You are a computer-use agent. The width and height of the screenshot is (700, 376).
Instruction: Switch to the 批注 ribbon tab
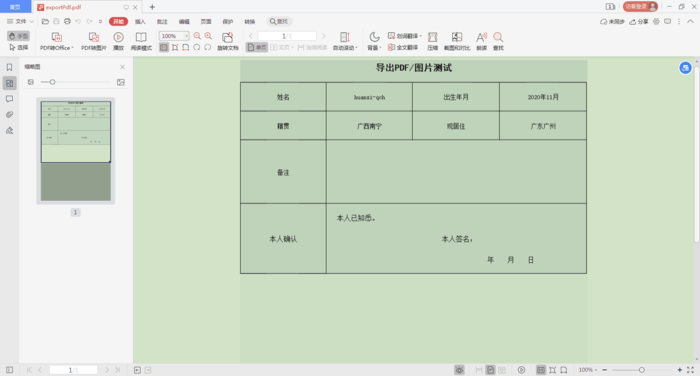(162, 21)
